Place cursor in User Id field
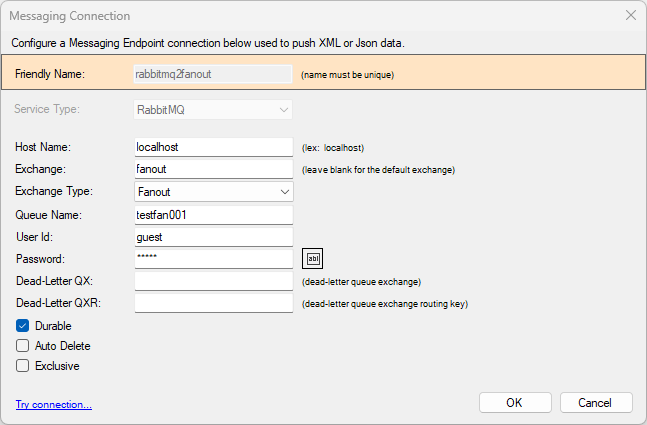The width and height of the screenshot is (647, 425). click(214, 237)
